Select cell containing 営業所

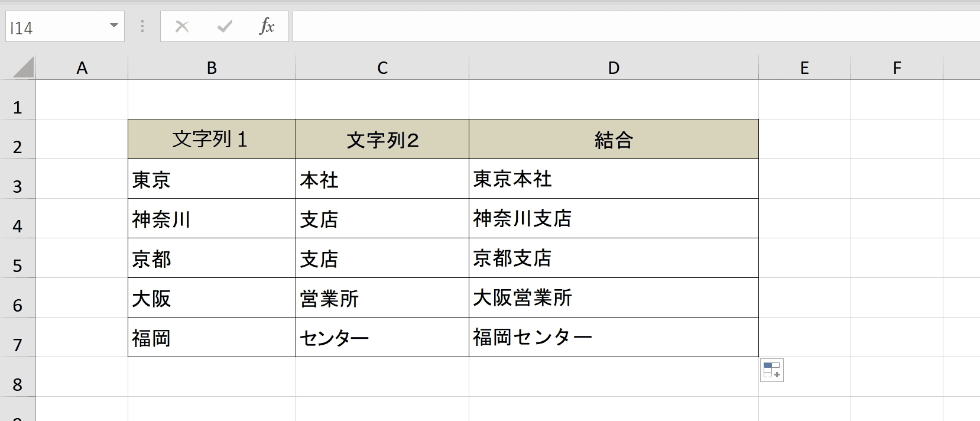click(x=382, y=298)
